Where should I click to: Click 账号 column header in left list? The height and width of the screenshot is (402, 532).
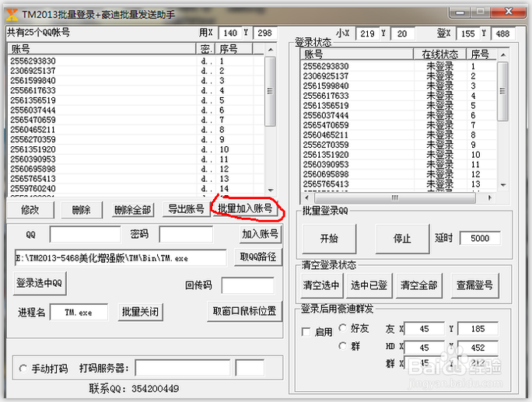[102, 49]
